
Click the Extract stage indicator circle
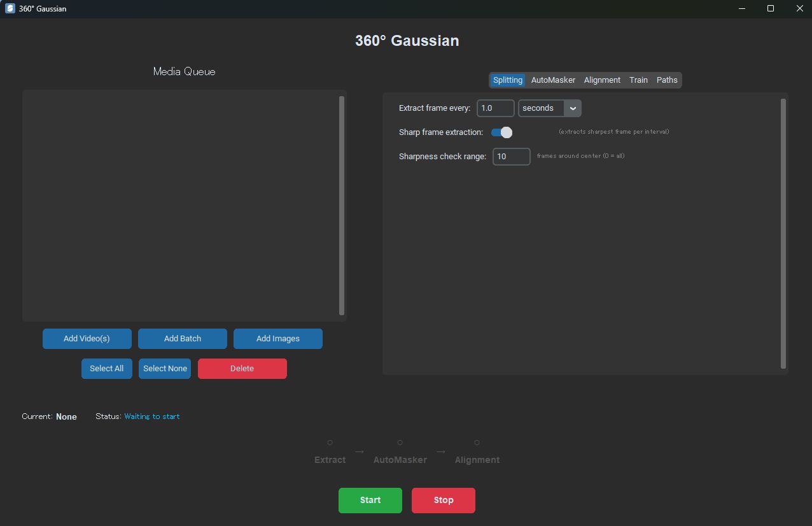(330, 442)
